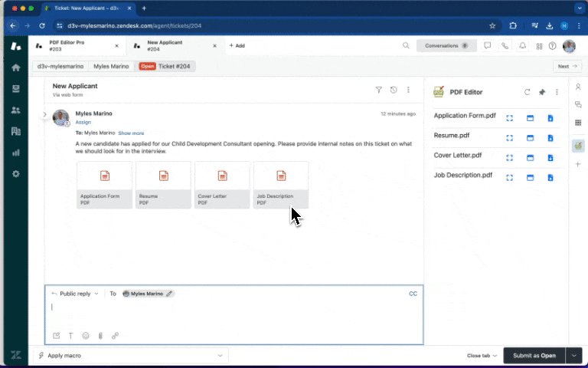The image size is (588, 368).
Task: Show ticket events history icon
Action: (394, 90)
